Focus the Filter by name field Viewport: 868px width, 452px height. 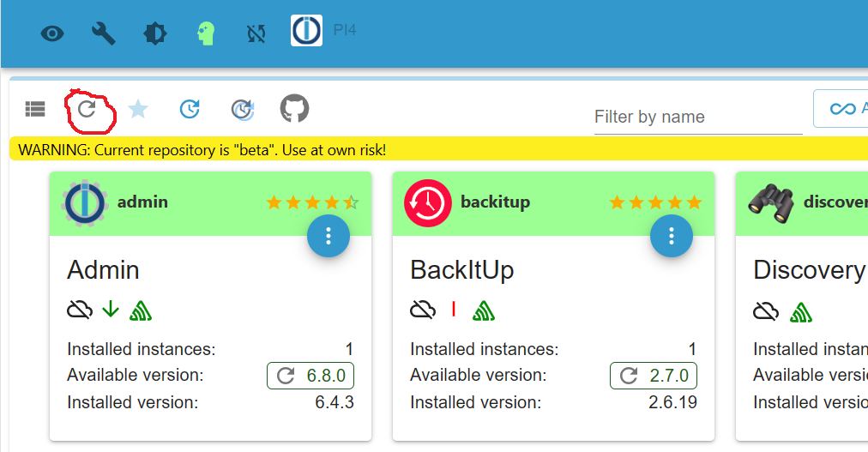(x=697, y=117)
